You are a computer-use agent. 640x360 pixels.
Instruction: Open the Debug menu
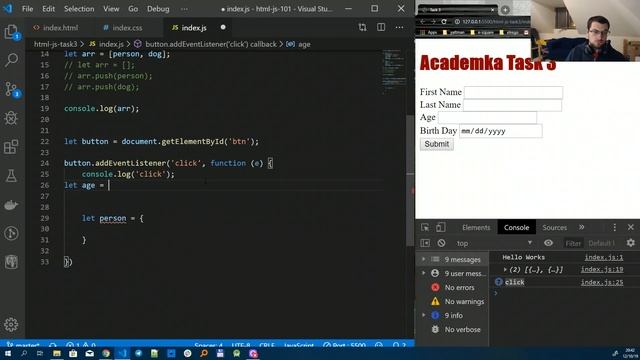pyautogui.click(x=158, y=9)
